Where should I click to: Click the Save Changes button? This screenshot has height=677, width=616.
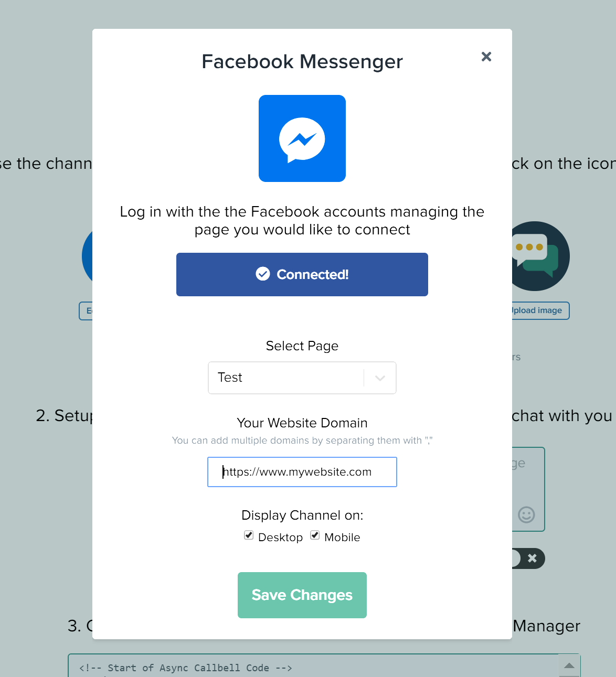(x=302, y=595)
